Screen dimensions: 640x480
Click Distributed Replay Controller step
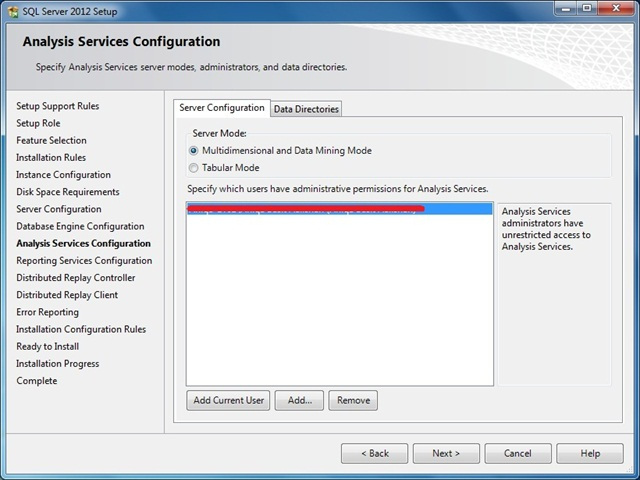(x=76, y=278)
